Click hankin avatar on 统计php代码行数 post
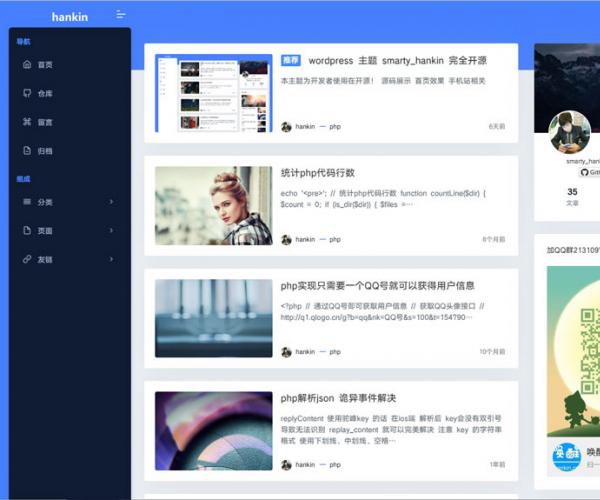Viewport: 600px width, 500px height. (x=286, y=239)
